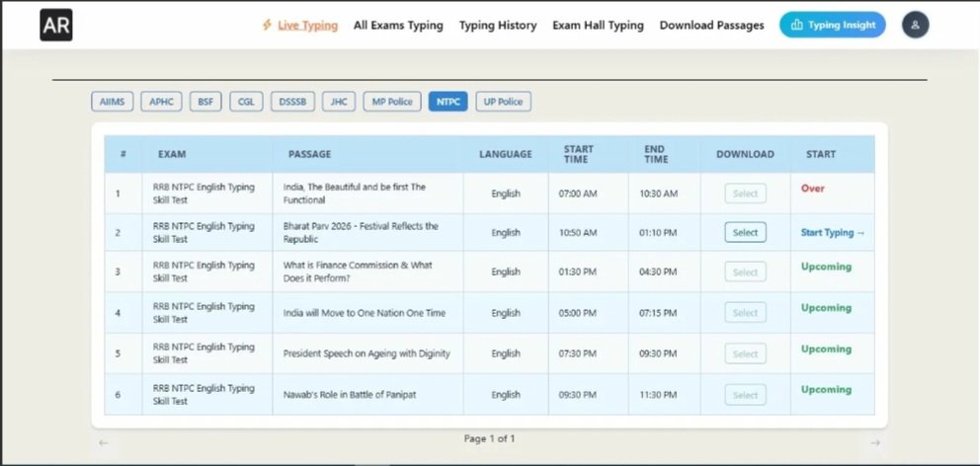The height and width of the screenshot is (466, 980).
Task: Go to next page arrow
Action: pyautogui.click(x=875, y=443)
